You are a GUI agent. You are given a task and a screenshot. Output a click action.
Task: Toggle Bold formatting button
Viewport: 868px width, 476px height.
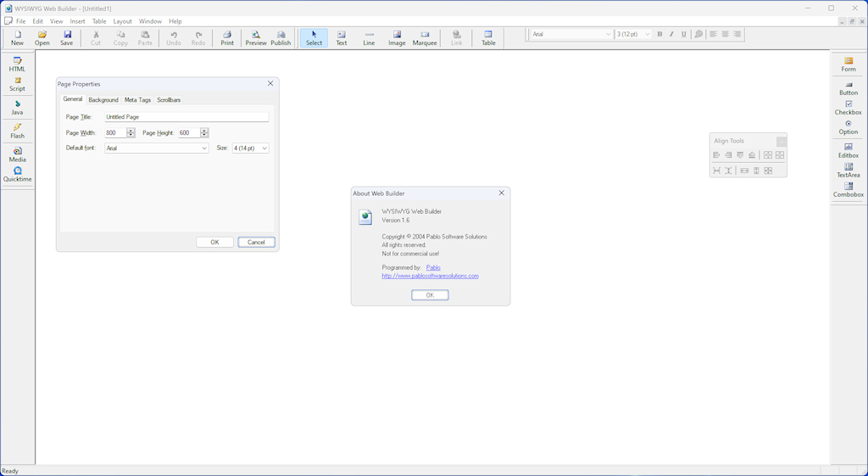(659, 34)
